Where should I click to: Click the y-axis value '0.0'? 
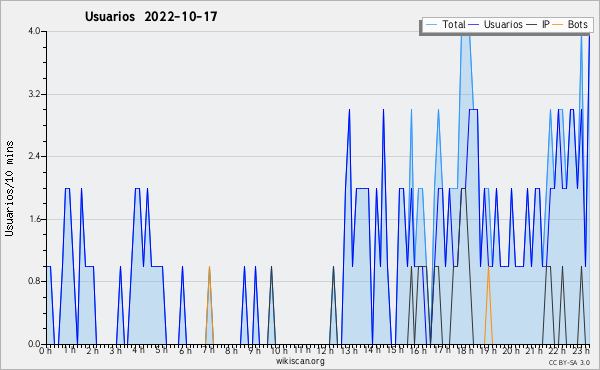[34, 344]
